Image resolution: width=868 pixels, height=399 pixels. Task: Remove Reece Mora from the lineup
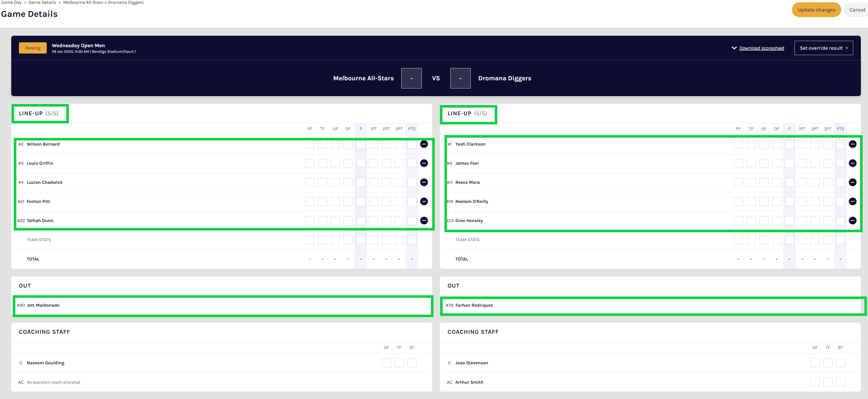pyautogui.click(x=853, y=182)
